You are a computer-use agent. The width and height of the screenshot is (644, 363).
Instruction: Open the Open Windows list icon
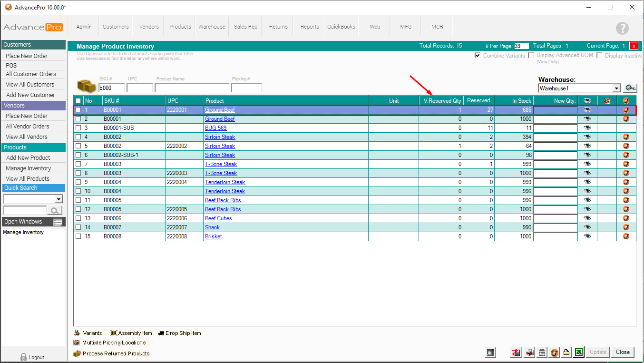pos(58,222)
